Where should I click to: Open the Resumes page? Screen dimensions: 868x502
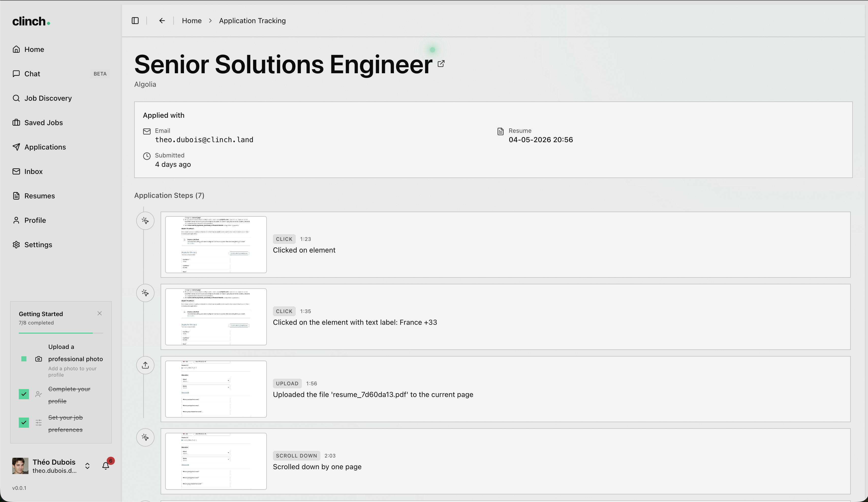[61, 196]
